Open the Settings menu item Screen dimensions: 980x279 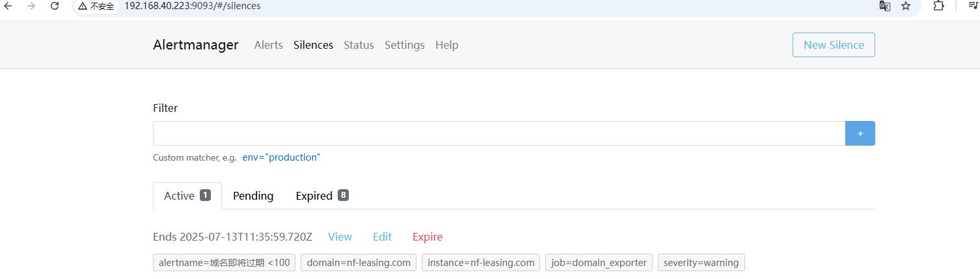(404, 45)
